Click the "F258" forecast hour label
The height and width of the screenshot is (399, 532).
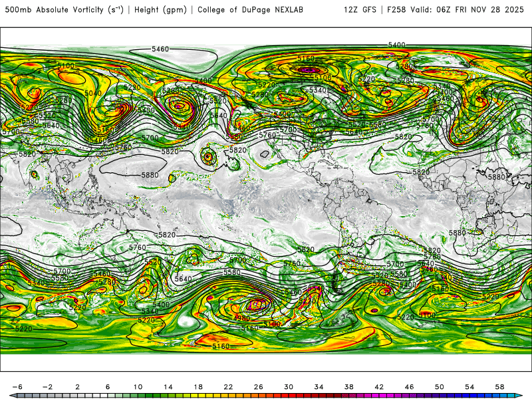[x=396, y=10]
